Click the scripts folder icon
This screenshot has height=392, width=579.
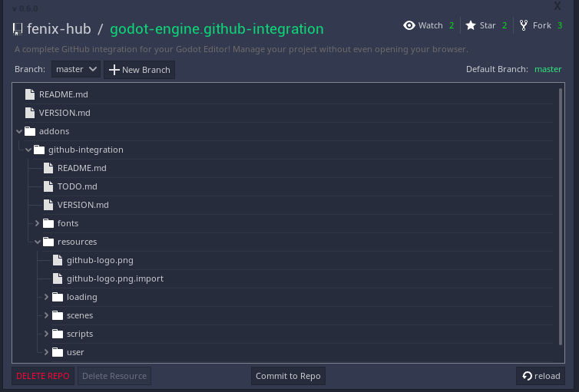coord(58,334)
